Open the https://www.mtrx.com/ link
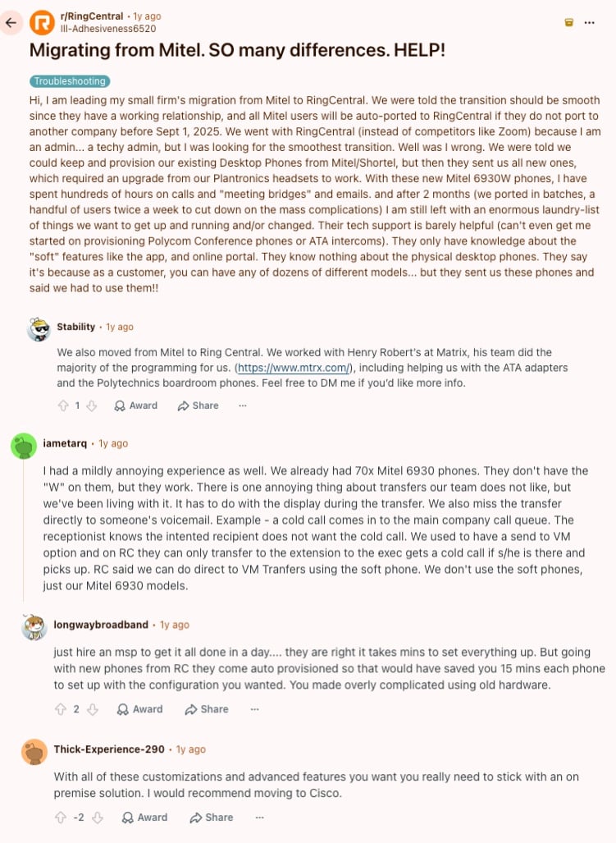The width and height of the screenshot is (616, 843). tap(294, 368)
